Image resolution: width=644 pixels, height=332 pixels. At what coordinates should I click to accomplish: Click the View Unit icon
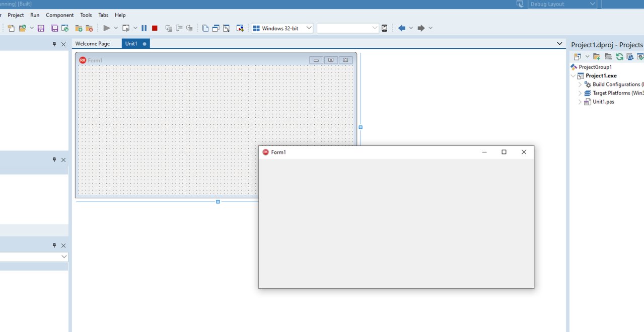click(205, 28)
